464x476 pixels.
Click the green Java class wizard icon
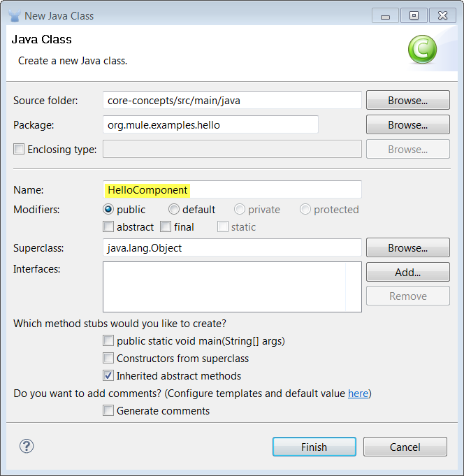tap(422, 50)
